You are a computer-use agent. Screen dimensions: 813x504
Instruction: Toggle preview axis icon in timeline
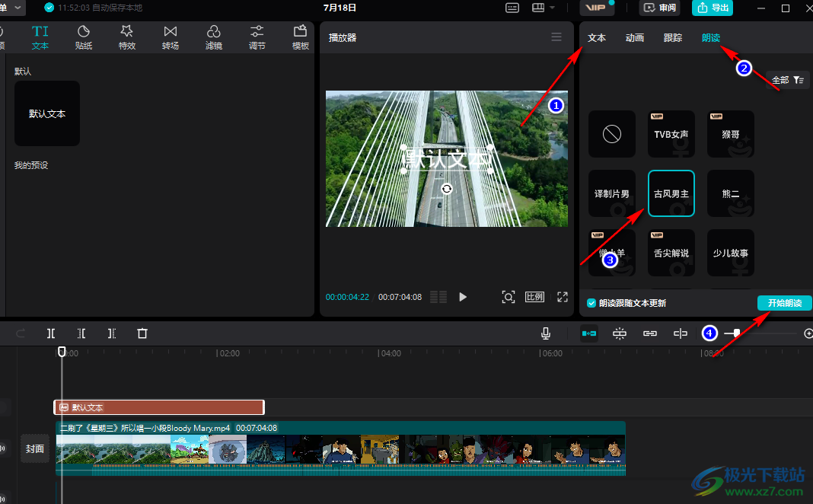pos(681,333)
